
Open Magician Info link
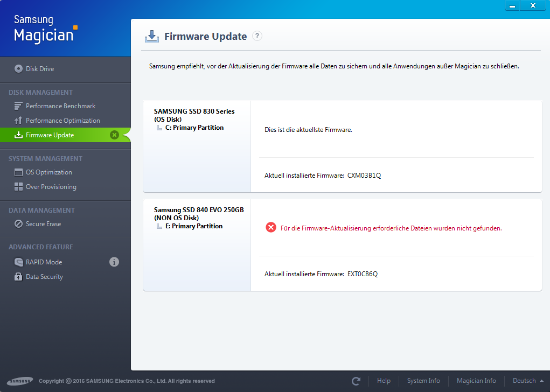[476, 381]
